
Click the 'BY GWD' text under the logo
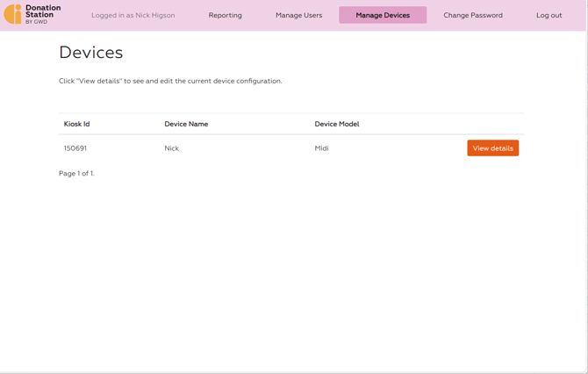coord(36,22)
